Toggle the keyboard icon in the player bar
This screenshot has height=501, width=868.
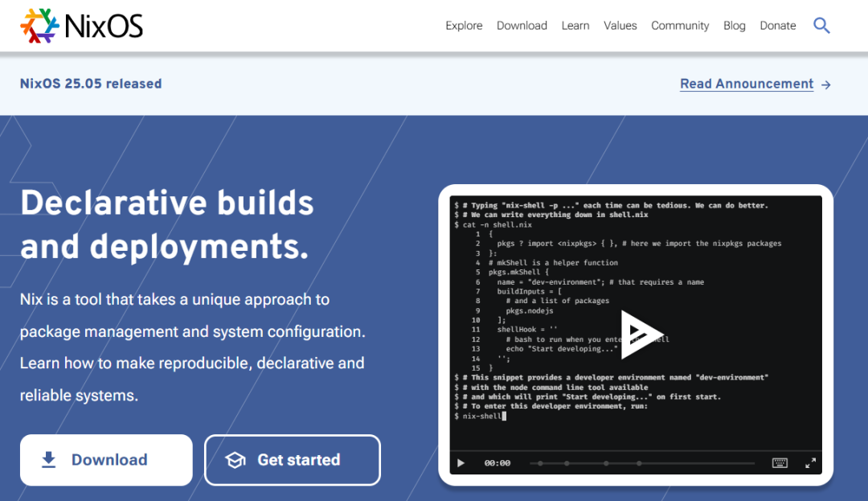pyautogui.click(x=780, y=463)
